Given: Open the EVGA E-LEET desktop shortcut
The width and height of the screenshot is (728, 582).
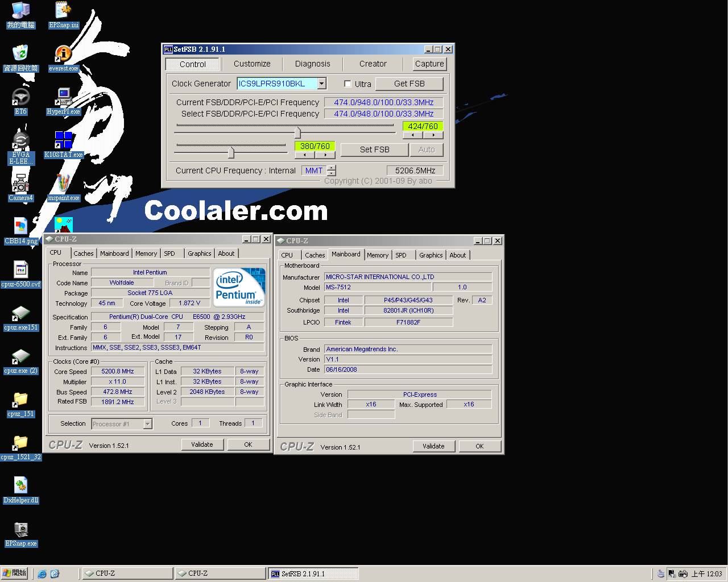Looking at the screenshot, I should 21,148.
